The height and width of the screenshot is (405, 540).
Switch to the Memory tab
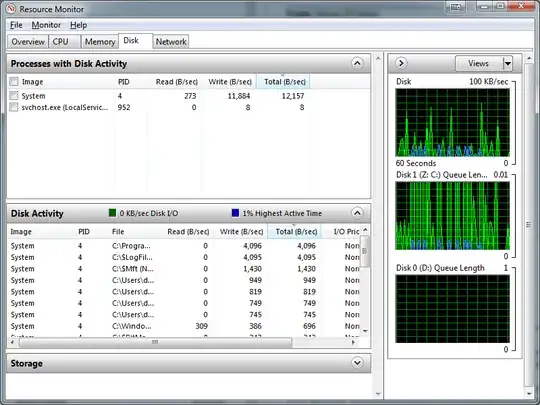pyautogui.click(x=100, y=42)
